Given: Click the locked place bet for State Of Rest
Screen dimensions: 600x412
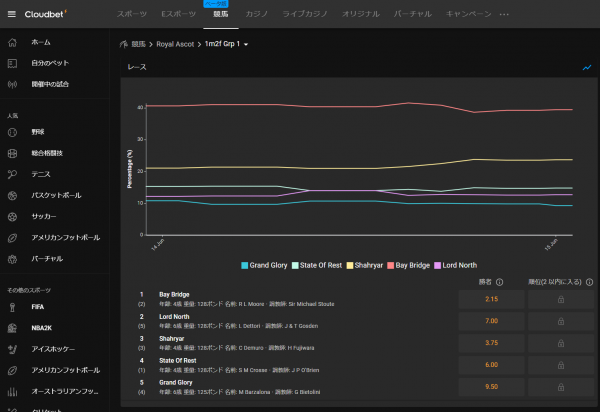Looking at the screenshot, I should [x=561, y=365].
